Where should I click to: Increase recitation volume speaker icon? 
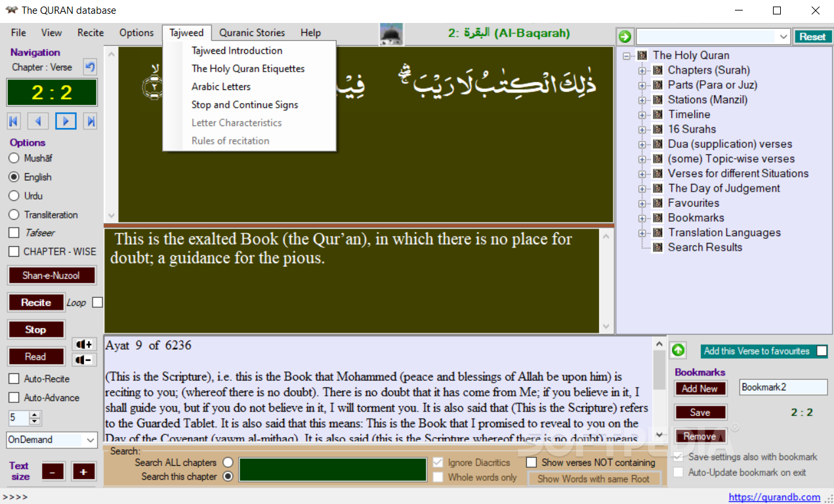pyautogui.click(x=84, y=345)
